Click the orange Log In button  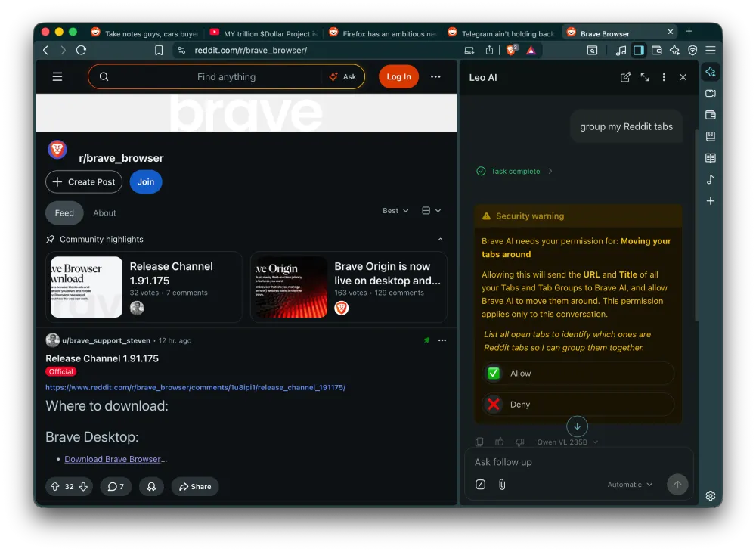point(398,76)
